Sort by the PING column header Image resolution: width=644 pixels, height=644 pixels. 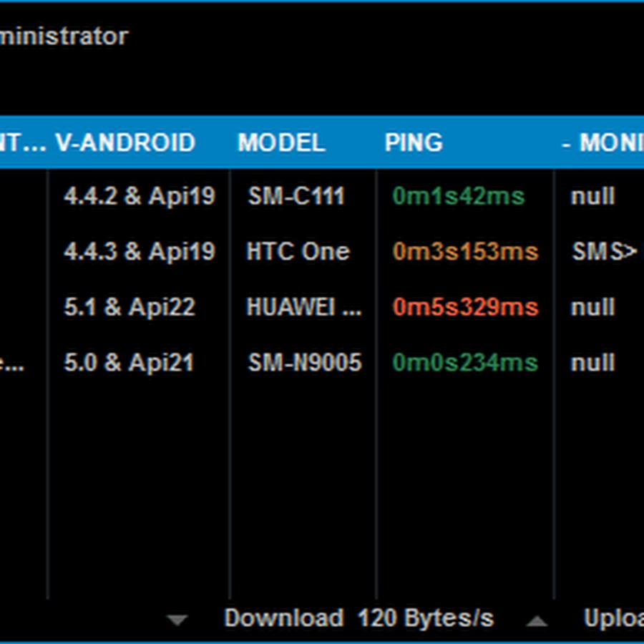[x=414, y=142]
